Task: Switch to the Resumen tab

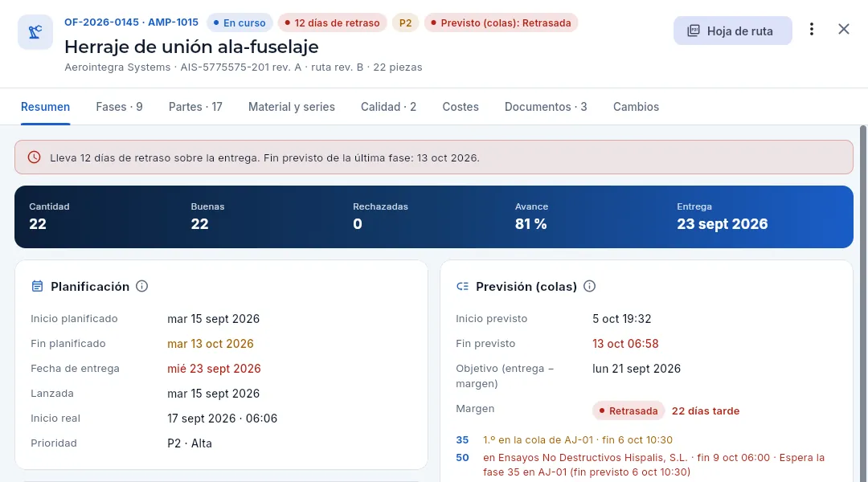Action: [45, 107]
